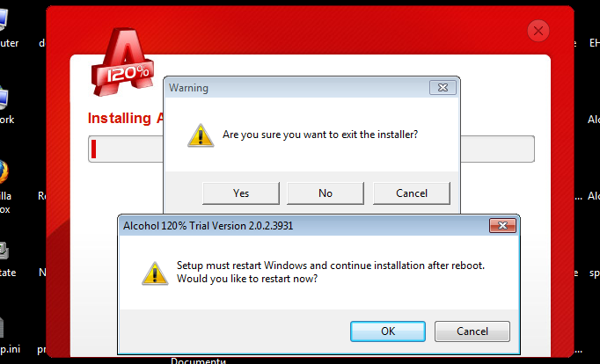Click the Warning dialog title bar

click(x=298, y=88)
